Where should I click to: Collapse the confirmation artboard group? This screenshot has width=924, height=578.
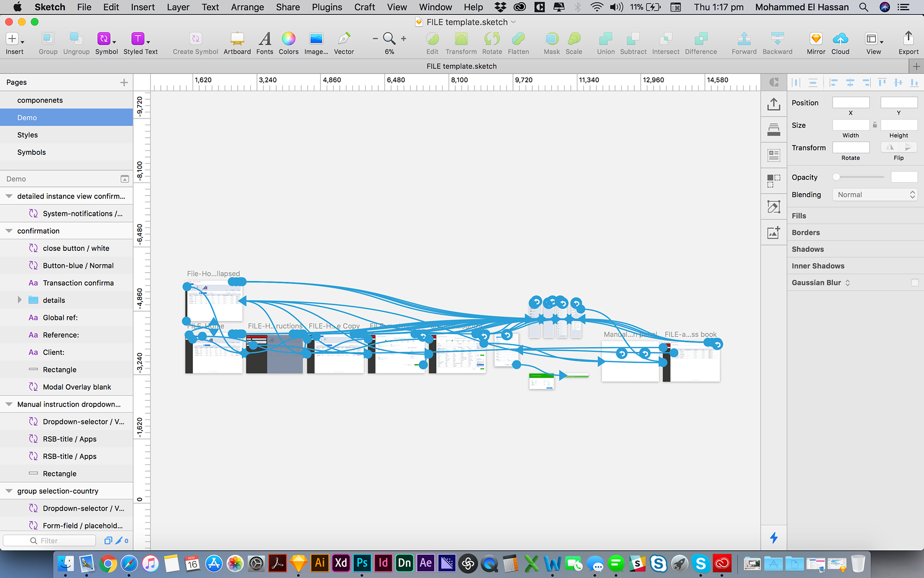tap(9, 231)
